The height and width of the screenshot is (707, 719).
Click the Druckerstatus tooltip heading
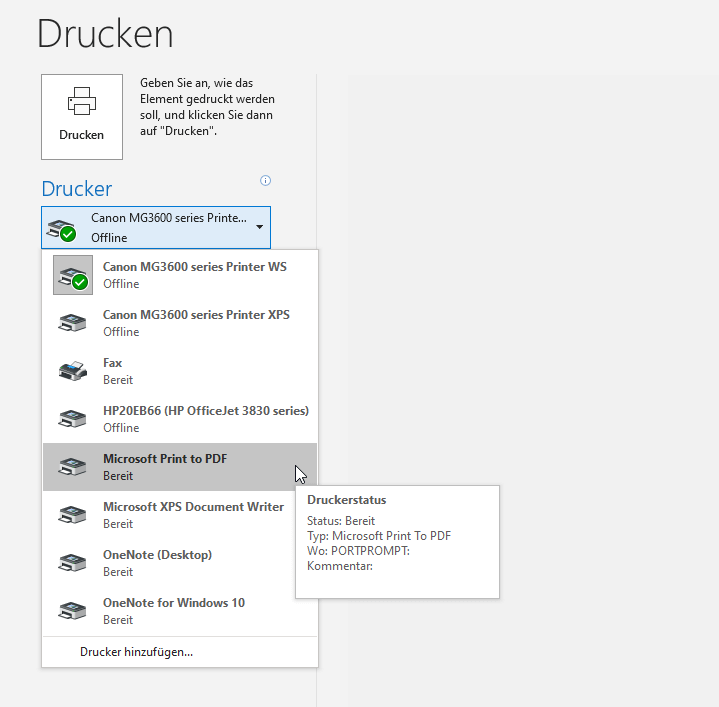[x=347, y=500]
